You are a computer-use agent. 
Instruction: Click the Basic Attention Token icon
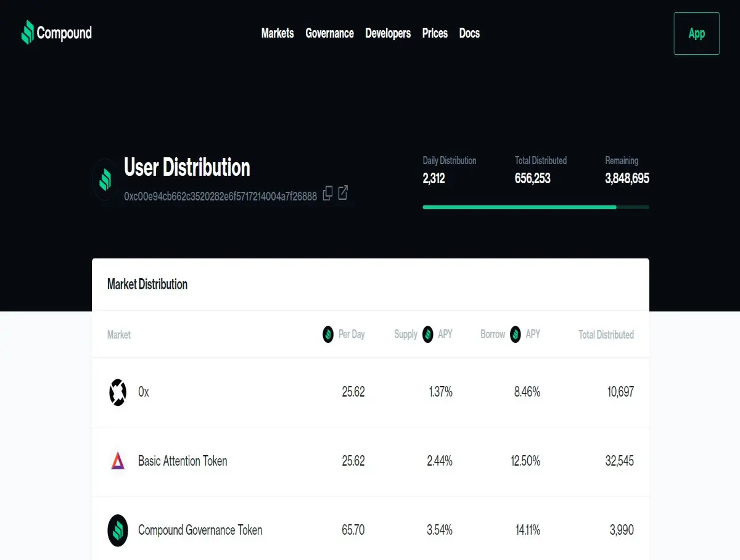pos(118,461)
